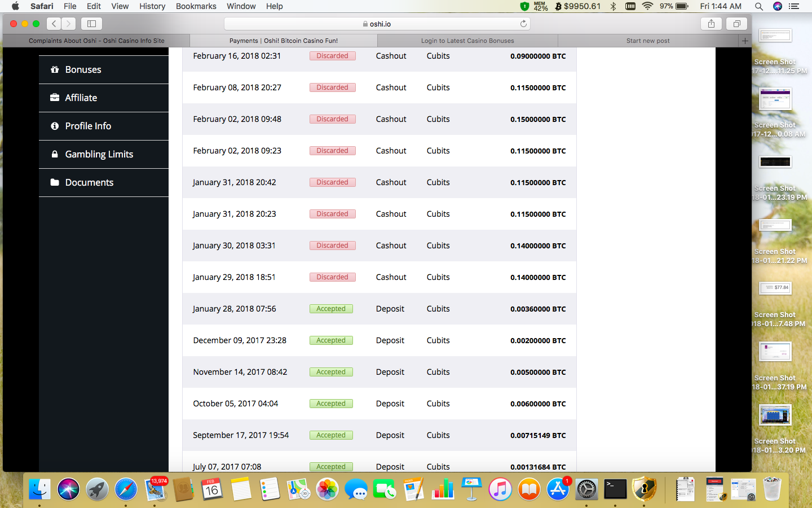
Task: Open Finder from the Dock
Action: [39, 489]
